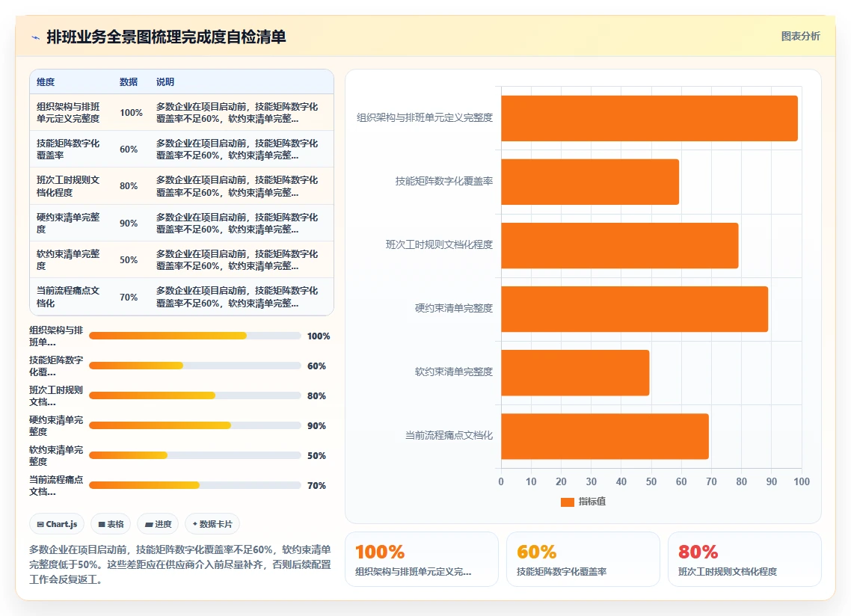
Task: Click the Chart.js tag chip
Action: [57, 524]
